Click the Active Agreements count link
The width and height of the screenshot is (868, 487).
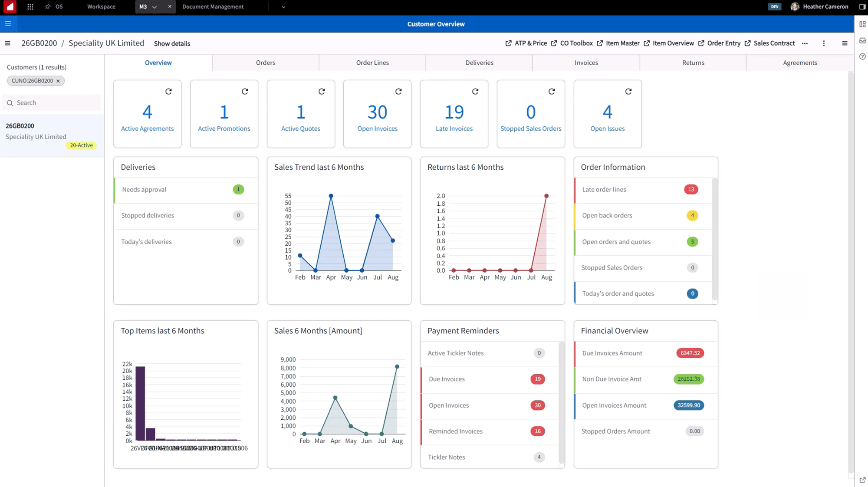click(147, 112)
